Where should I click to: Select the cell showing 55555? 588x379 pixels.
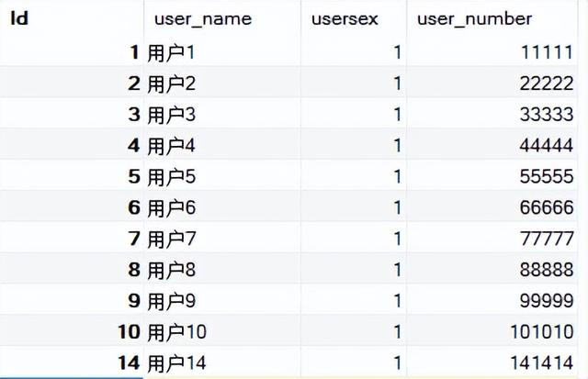click(492, 176)
